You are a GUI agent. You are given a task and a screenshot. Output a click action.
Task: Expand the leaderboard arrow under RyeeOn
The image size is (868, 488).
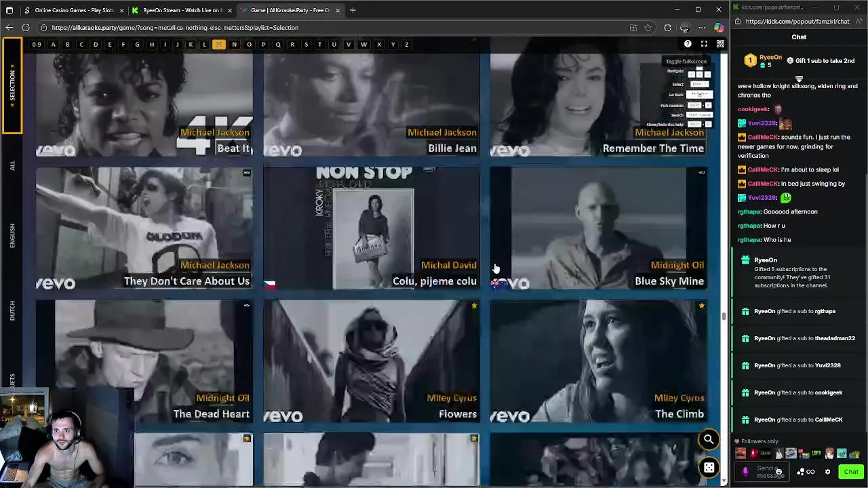point(799,79)
